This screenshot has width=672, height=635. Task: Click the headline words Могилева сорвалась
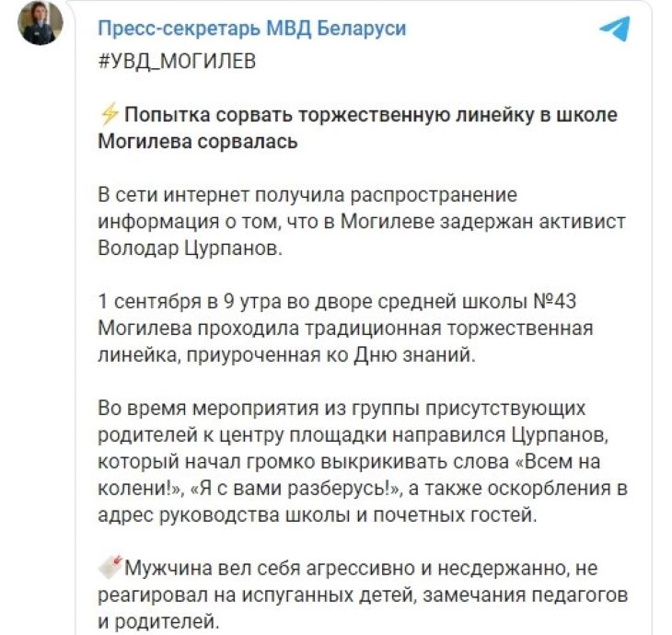pyautogui.click(x=197, y=143)
